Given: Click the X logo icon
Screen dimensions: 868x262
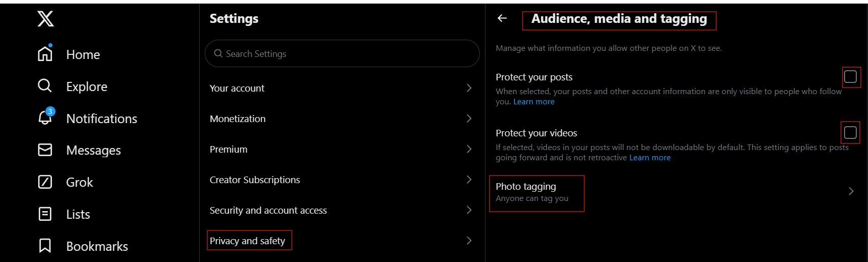Looking at the screenshot, I should tap(45, 19).
